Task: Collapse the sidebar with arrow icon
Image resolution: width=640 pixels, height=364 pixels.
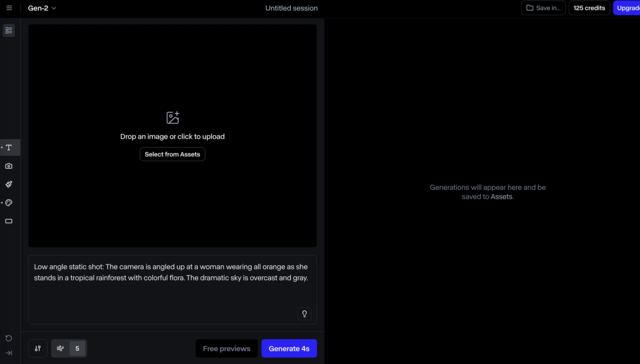Action: [x=9, y=353]
